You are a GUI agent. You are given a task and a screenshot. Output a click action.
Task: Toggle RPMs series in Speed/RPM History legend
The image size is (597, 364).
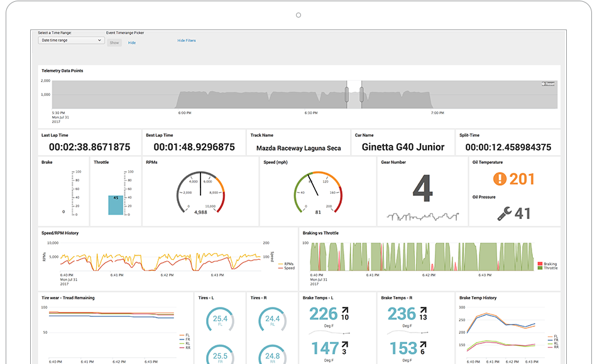(x=286, y=264)
